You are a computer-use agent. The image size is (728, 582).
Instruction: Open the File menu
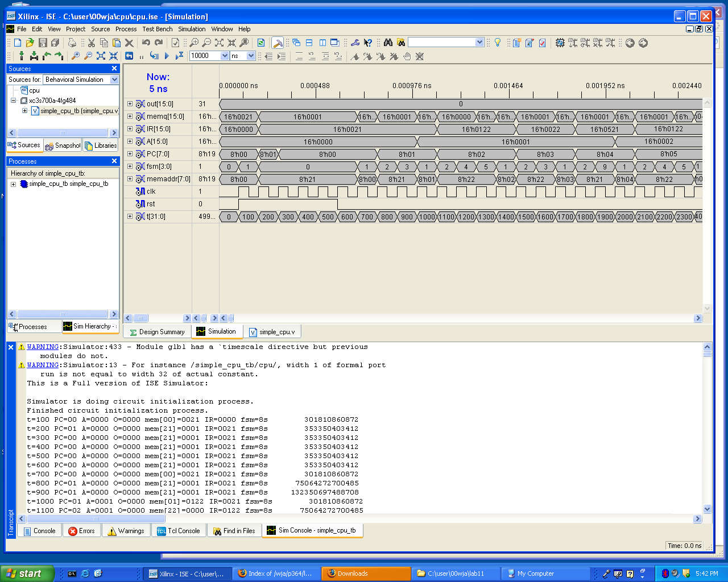coord(22,29)
